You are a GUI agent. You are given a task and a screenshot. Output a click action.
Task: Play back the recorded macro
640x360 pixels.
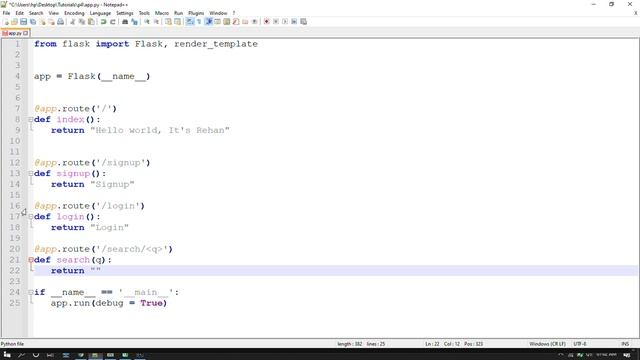pyautogui.click(x=285, y=22)
